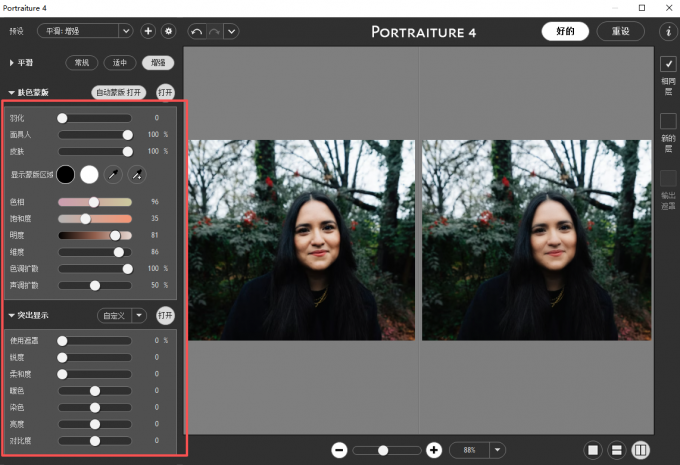Open the 88% zoom level dropdown
The height and width of the screenshot is (465, 680).
[x=497, y=450]
